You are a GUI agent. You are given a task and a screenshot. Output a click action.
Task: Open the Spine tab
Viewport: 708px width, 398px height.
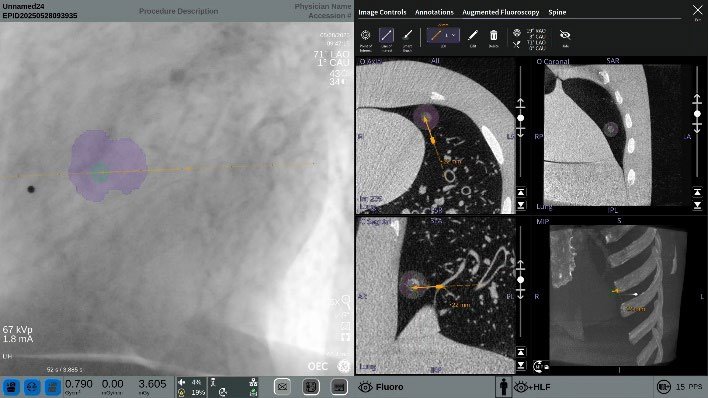point(557,12)
